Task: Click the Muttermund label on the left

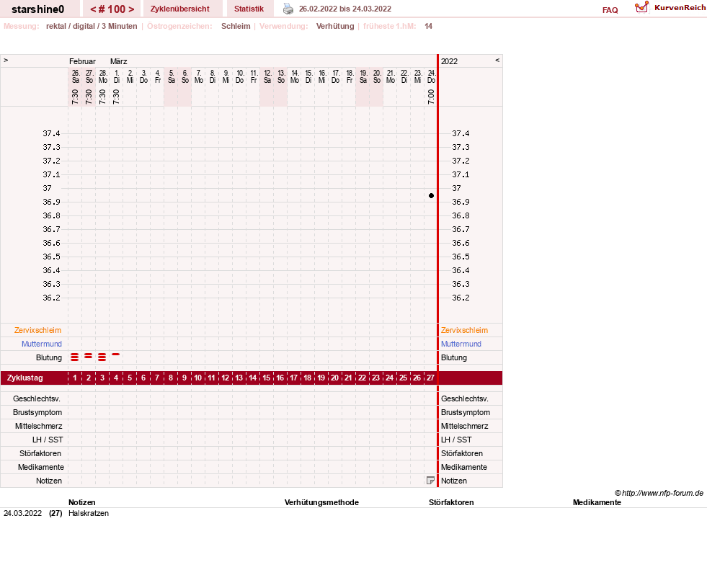Action: pyautogui.click(x=42, y=344)
